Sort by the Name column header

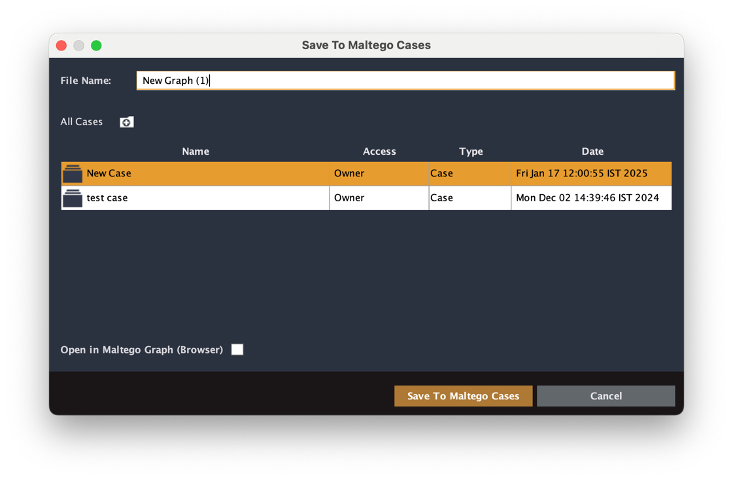195,151
